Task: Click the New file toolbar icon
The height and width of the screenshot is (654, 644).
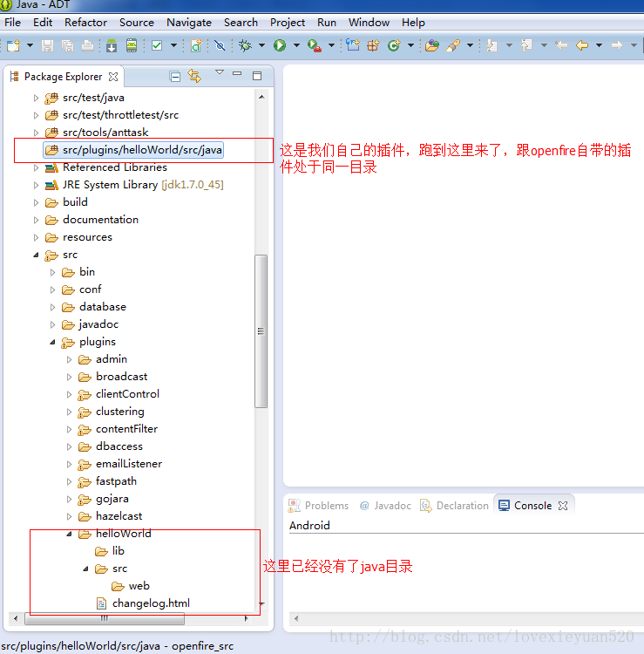Action: coord(14,45)
